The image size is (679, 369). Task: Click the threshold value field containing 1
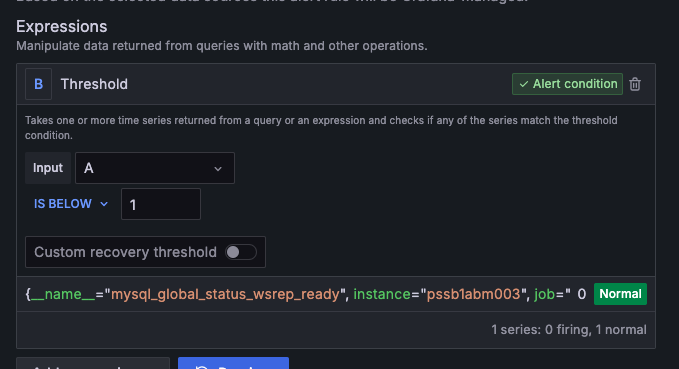click(161, 204)
